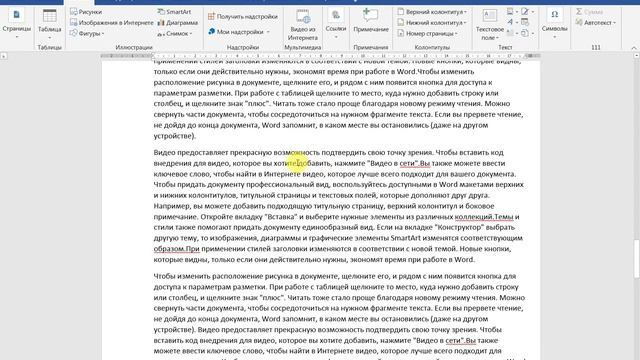Screen dimensions: 640x360
Task: Open the Страницы pages button
Action: pos(16,24)
